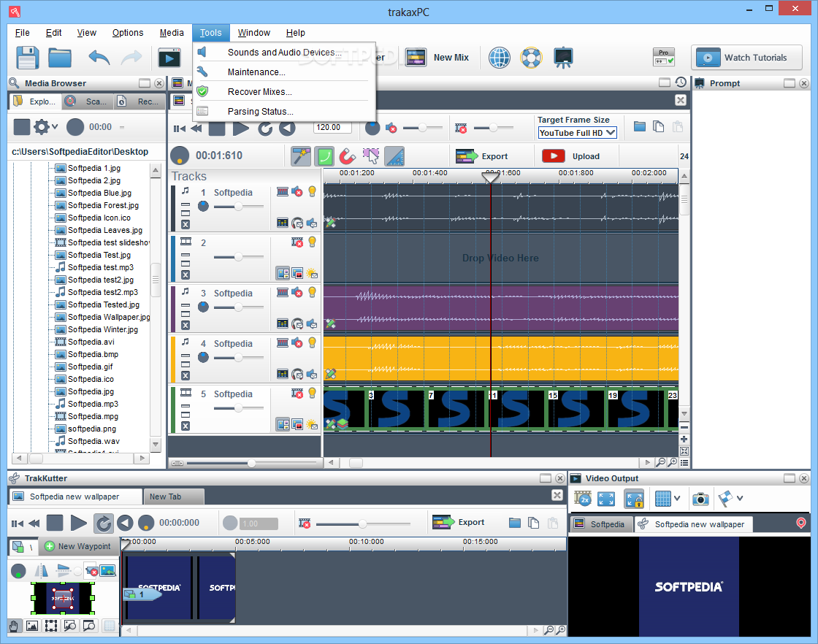Toggle the solo lightbulb on track 4
Image resolution: width=818 pixels, height=644 pixels.
(312, 343)
